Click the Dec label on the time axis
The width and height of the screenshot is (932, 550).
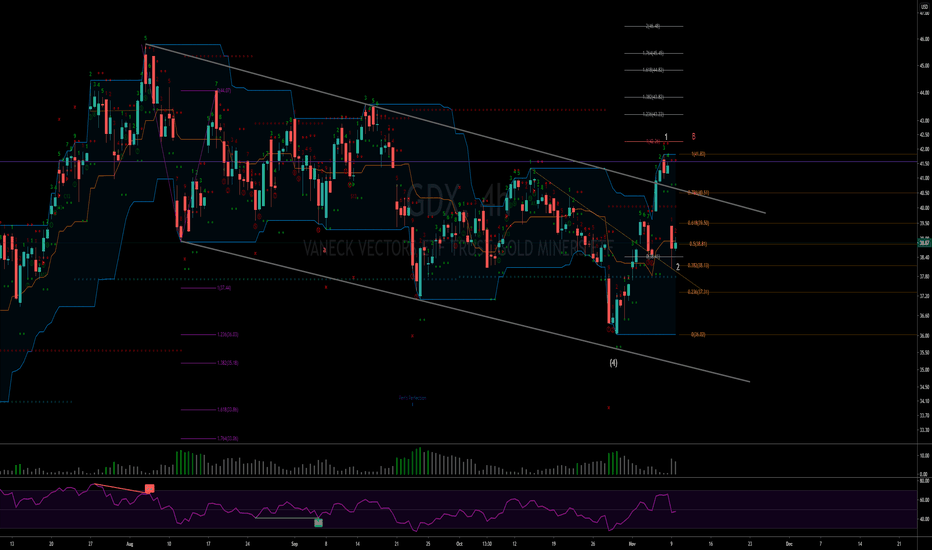tap(789, 543)
